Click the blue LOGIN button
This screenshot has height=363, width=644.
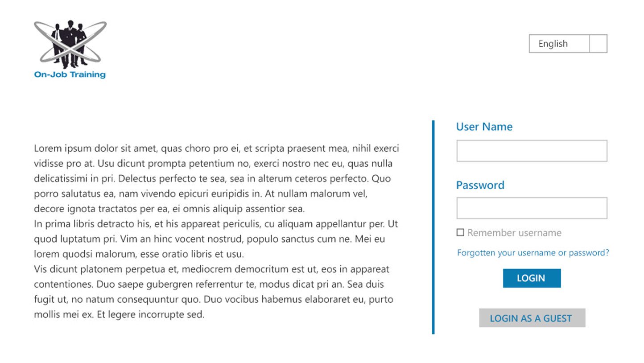pyautogui.click(x=532, y=278)
